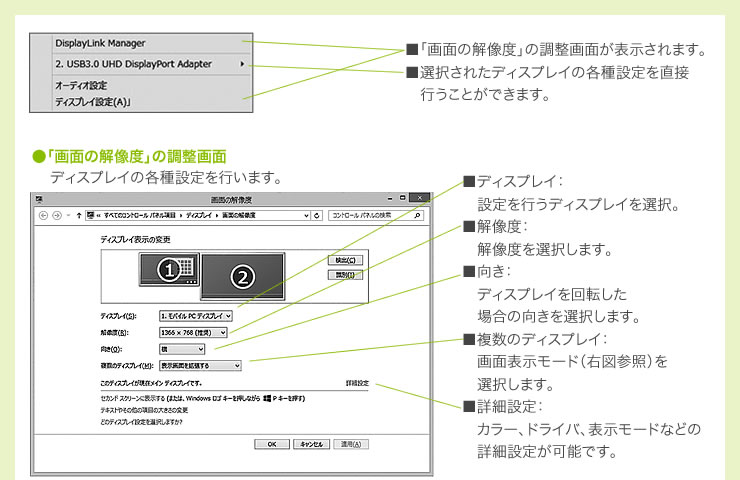This screenshot has width=740, height=480.
Task: Click the 画面の解像度 breadcrumb segment
Action: (x=239, y=215)
